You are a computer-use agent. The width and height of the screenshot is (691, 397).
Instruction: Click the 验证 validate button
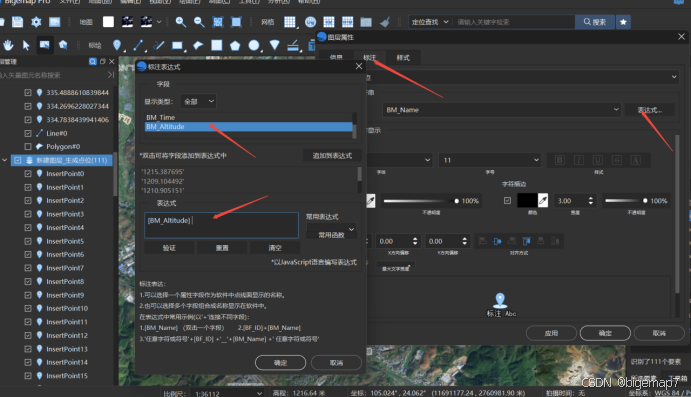(x=169, y=248)
